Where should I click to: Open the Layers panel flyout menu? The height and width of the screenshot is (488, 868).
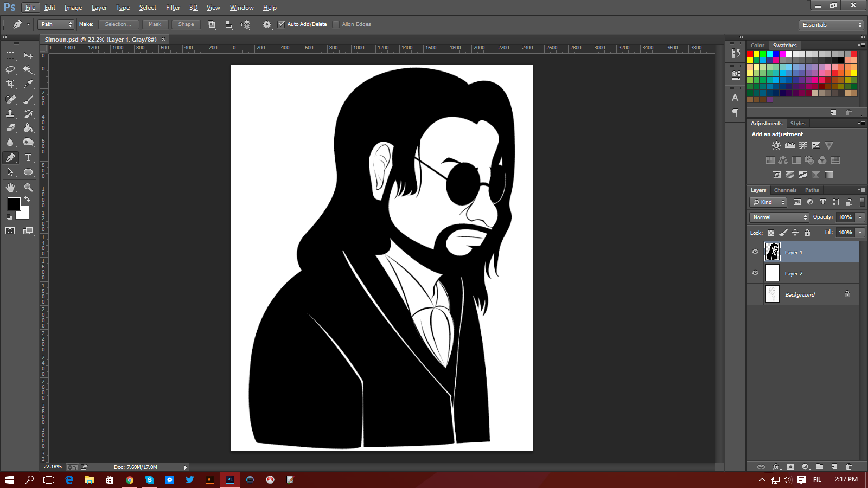click(861, 190)
